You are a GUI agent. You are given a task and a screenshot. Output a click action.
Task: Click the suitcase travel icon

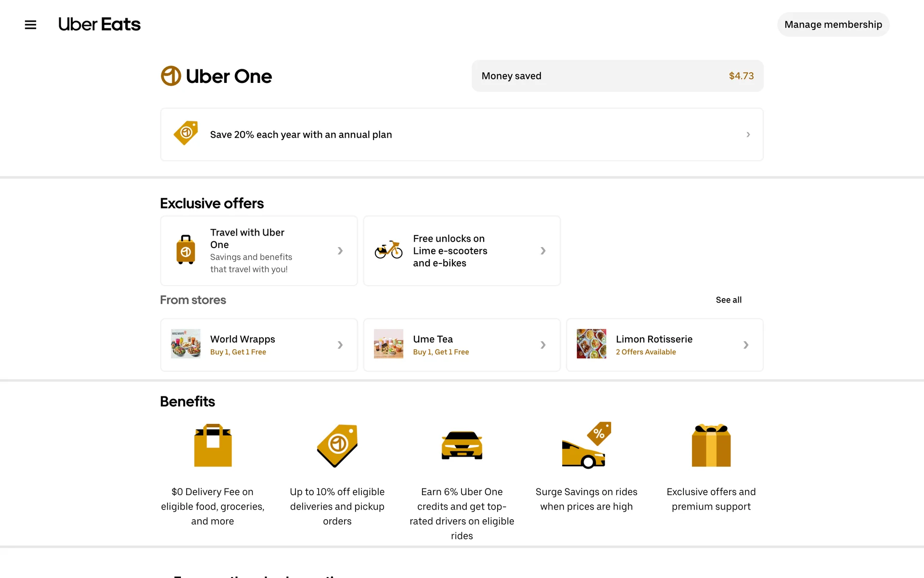click(x=186, y=250)
